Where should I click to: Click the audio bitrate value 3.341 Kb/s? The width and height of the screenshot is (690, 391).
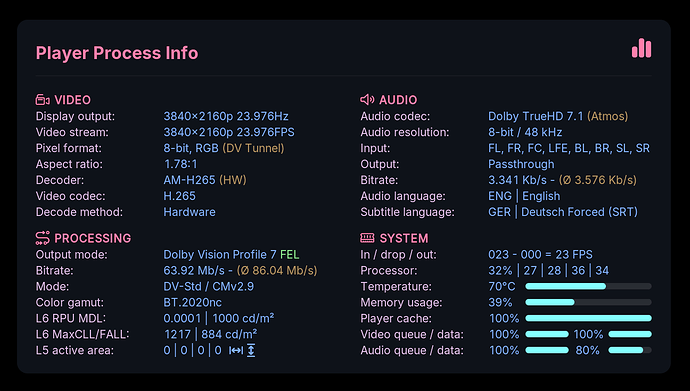coord(518,180)
